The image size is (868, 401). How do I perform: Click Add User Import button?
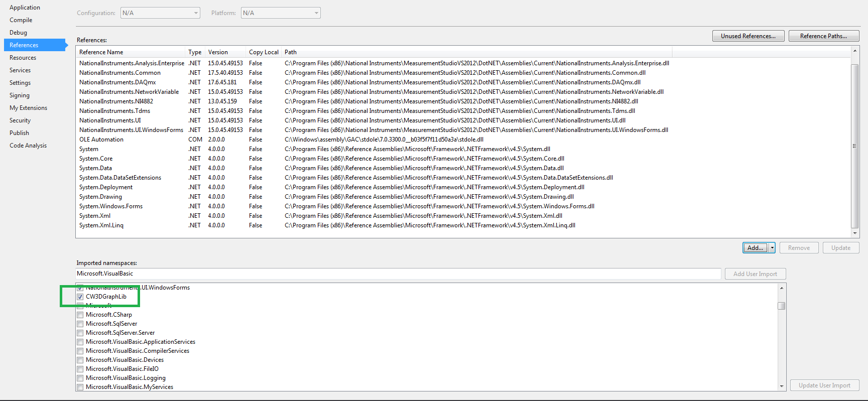click(755, 274)
